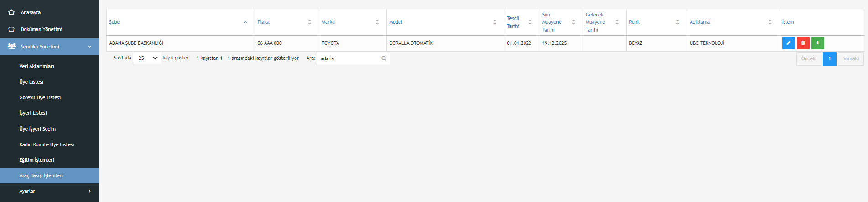The height and width of the screenshot is (202, 868).
Task: Go to Eğitim İşlemleri
Action: point(36,160)
